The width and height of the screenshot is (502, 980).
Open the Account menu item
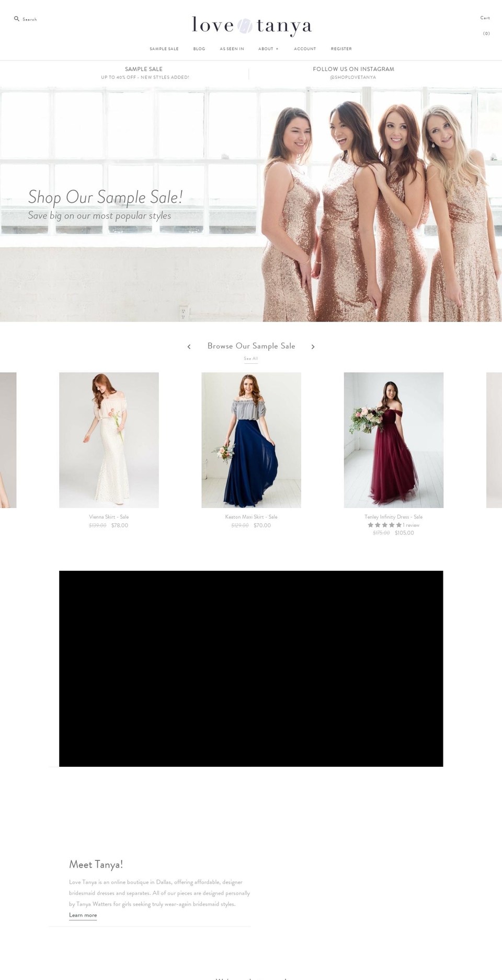click(x=305, y=49)
